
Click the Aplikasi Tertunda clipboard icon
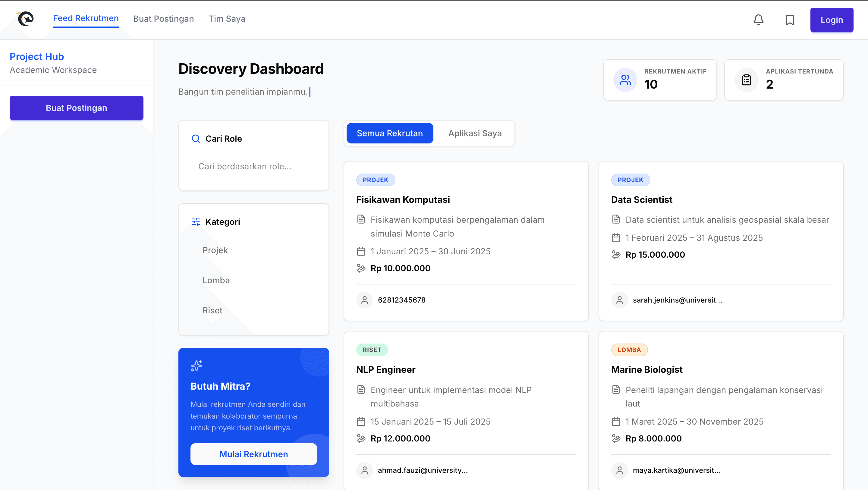[746, 80]
